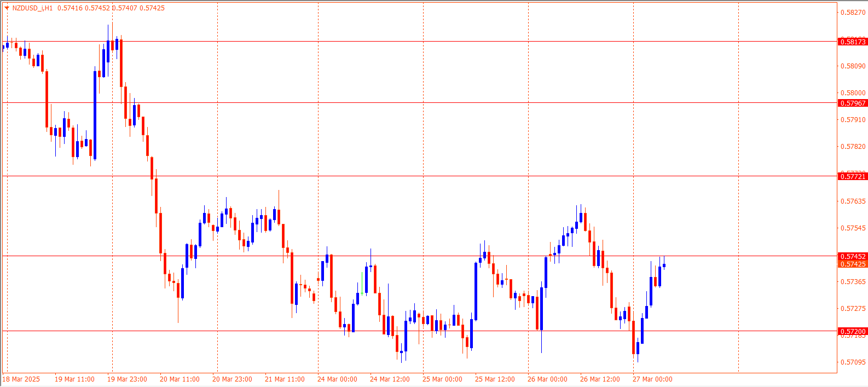Click 0.57820 on the price axis
868x387 pixels.
853,147
